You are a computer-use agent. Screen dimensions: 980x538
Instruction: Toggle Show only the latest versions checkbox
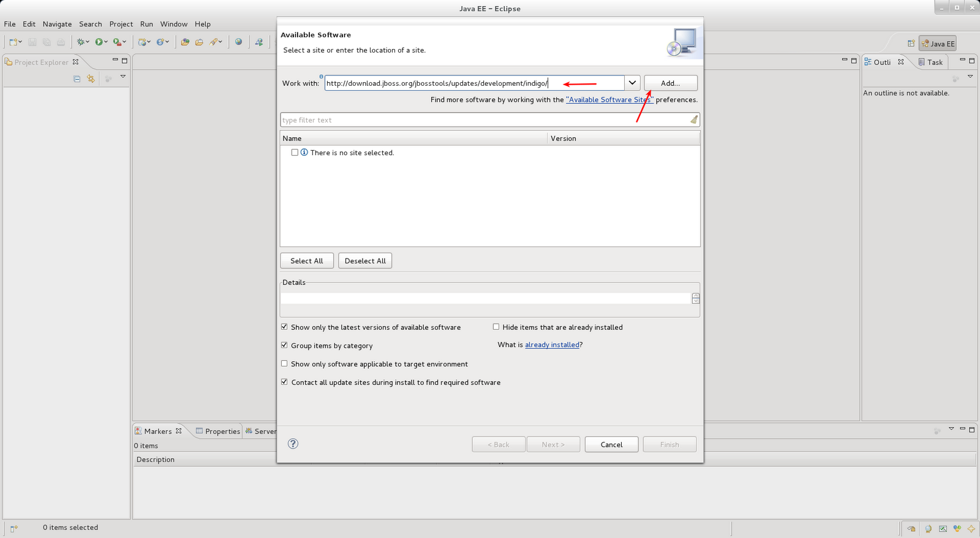[x=284, y=327]
